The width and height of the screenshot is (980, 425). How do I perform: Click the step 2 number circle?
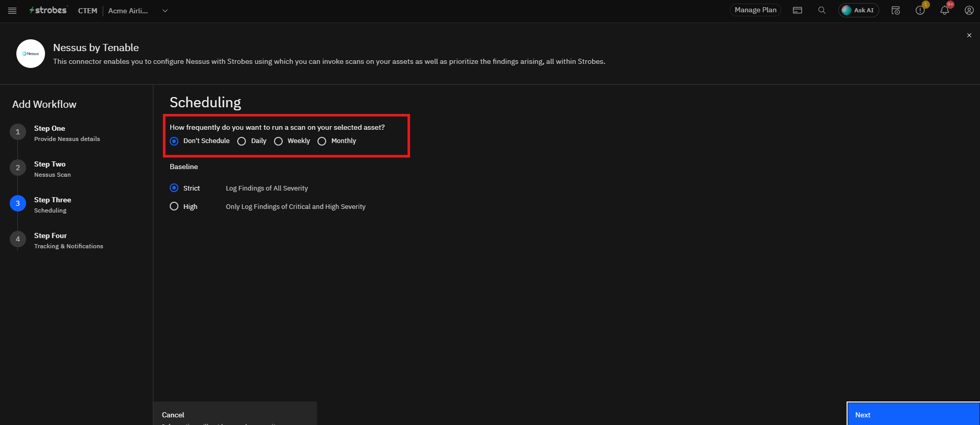[18, 168]
